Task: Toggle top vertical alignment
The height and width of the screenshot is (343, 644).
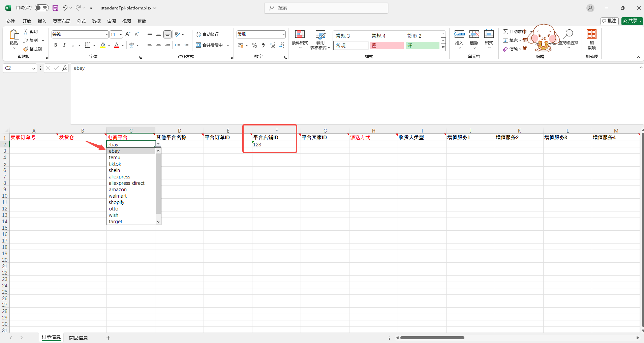Action: pyautogui.click(x=150, y=34)
